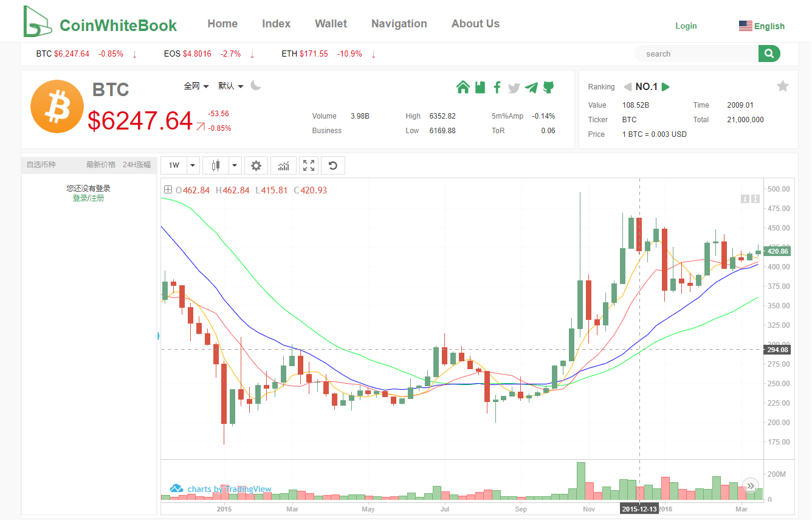812x520 pixels.
Task: Expand the 默认 dropdown
Action: [231, 86]
